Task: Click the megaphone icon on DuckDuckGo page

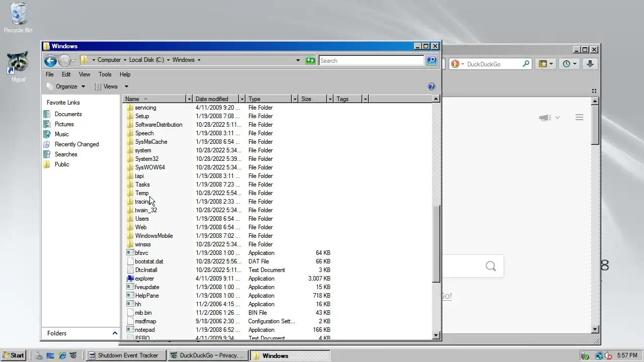Action: click(x=544, y=118)
